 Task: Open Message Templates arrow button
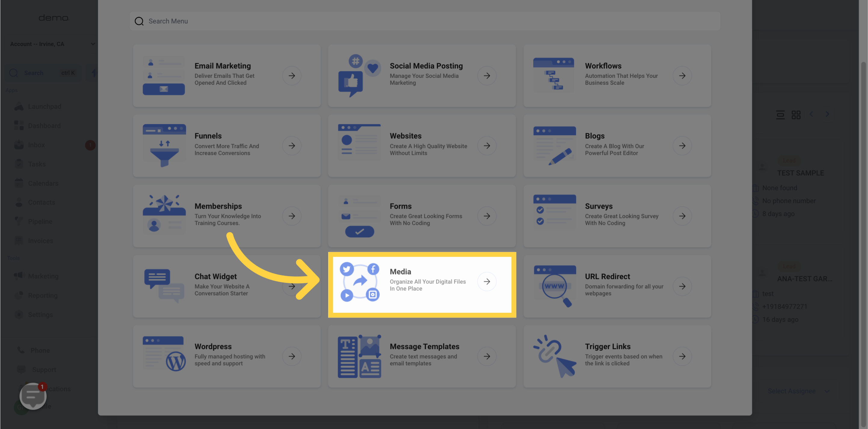coord(487,356)
